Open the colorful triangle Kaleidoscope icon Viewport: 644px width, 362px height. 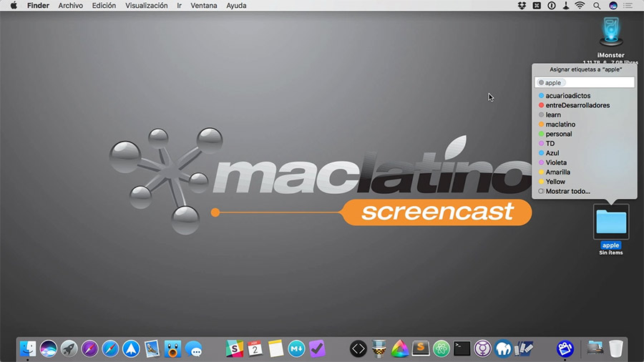coord(399,349)
